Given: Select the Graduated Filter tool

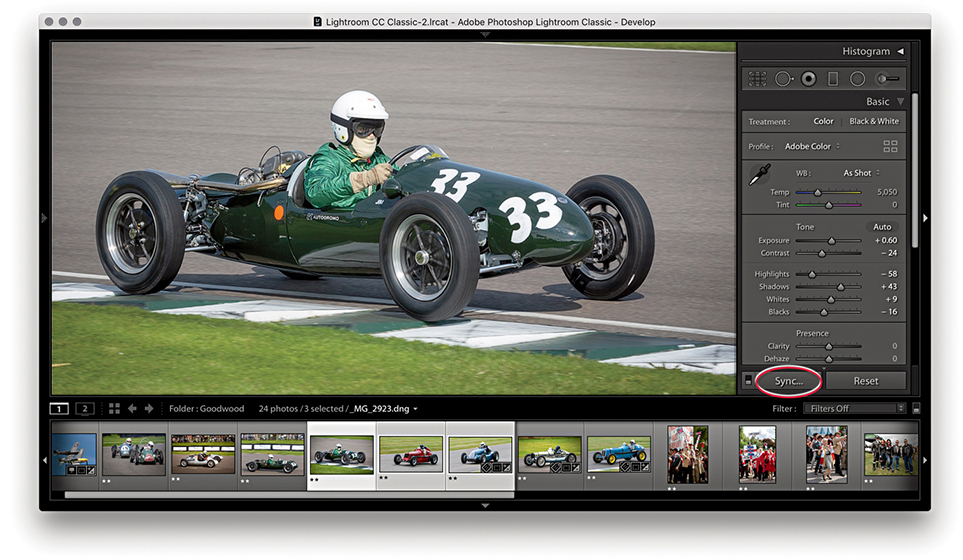Looking at the screenshot, I should [x=833, y=78].
